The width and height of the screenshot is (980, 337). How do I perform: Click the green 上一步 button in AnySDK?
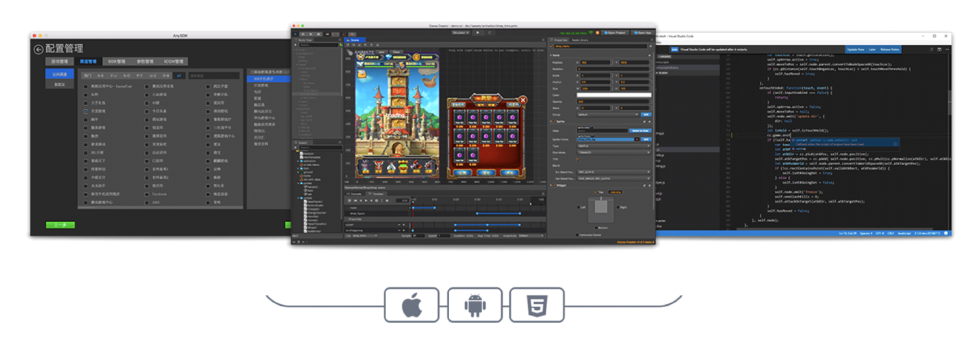(60, 225)
